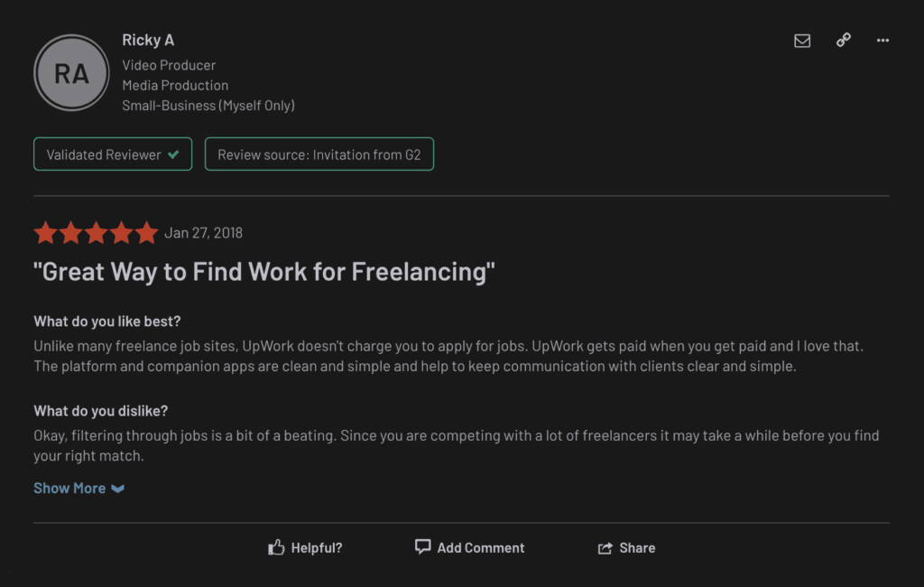
Task: Click the Show More link text
Action: [69, 489]
